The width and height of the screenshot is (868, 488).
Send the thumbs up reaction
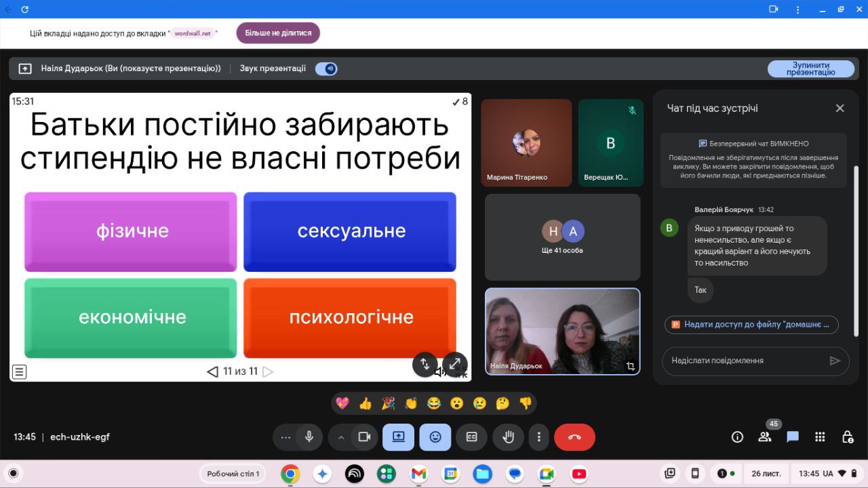[x=366, y=403]
